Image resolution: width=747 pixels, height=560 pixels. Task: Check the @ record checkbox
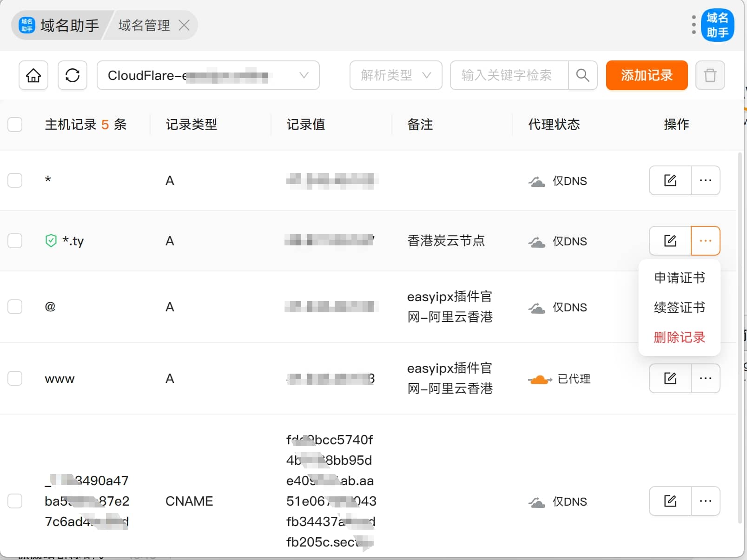pyautogui.click(x=15, y=307)
